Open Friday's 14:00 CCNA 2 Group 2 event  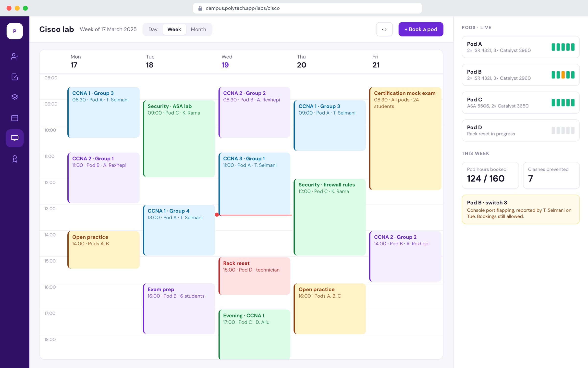[405, 256]
